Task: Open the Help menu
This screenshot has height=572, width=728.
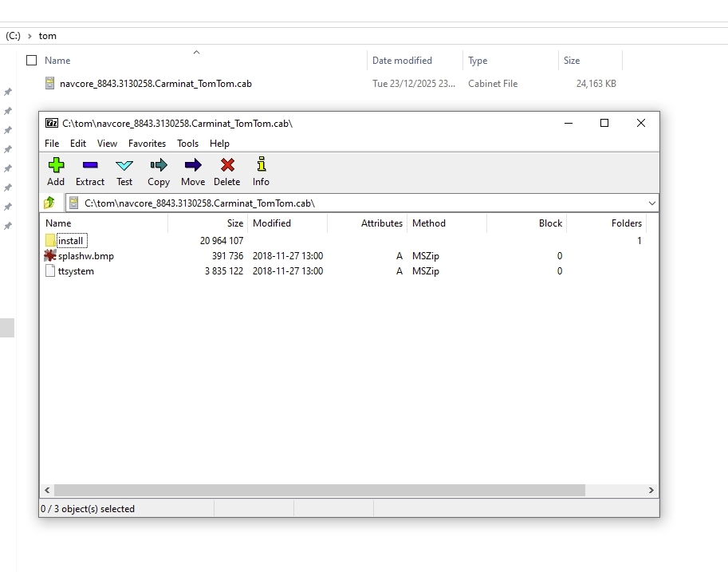Action: [x=219, y=144]
